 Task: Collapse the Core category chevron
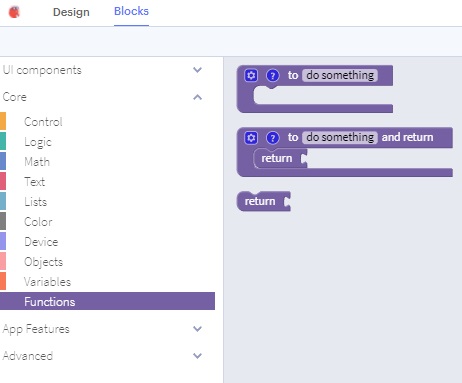tap(197, 97)
